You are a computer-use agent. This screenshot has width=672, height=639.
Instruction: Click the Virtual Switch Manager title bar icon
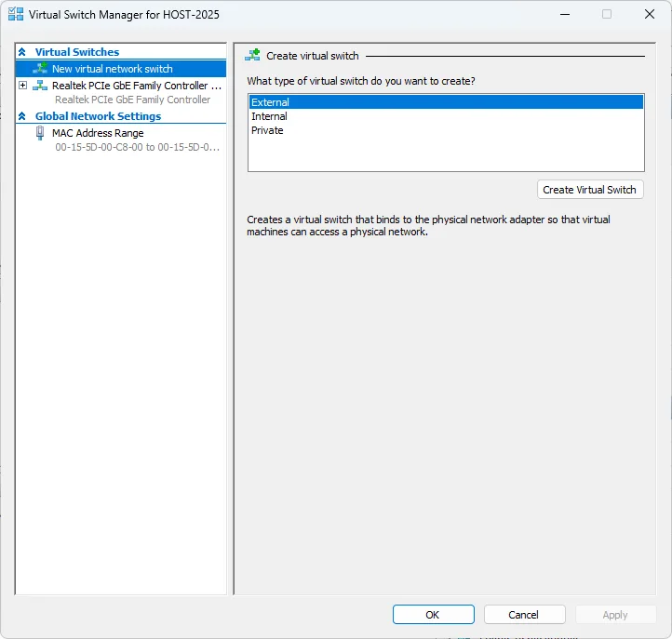pos(16,14)
